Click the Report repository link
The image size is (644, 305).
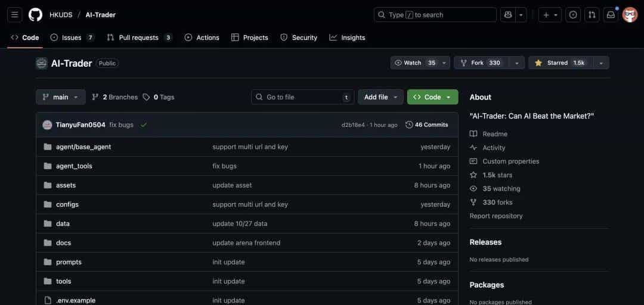click(x=496, y=216)
